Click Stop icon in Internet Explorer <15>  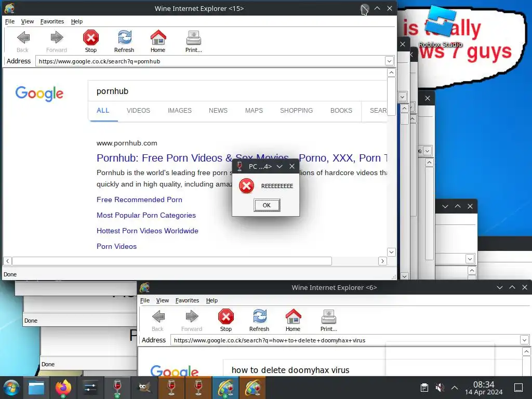click(90, 37)
